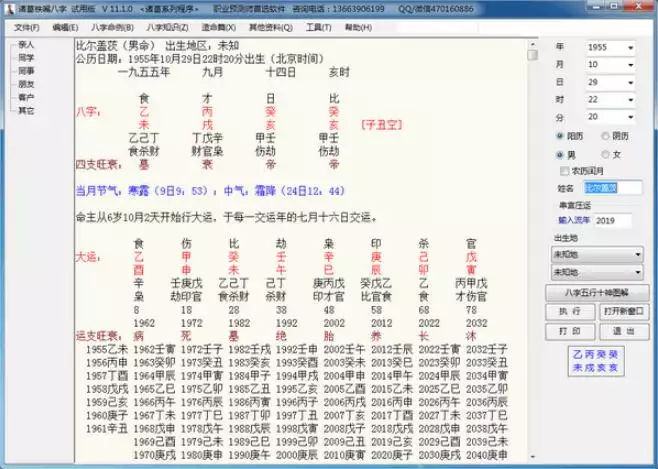Click the 执行 button
The width and height of the screenshot is (658, 469).
(570, 311)
